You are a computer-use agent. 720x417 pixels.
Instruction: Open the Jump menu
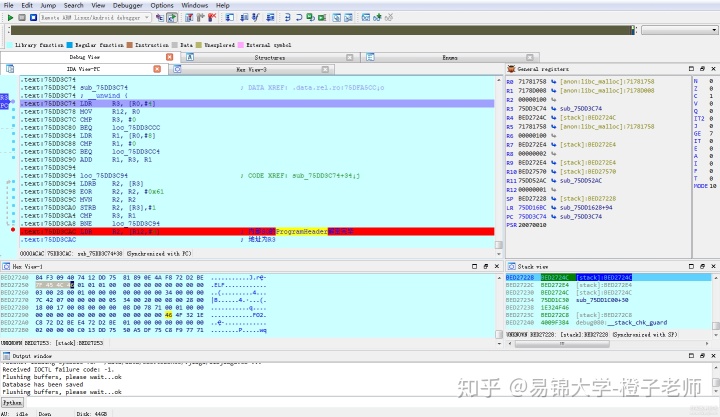tap(48, 5)
